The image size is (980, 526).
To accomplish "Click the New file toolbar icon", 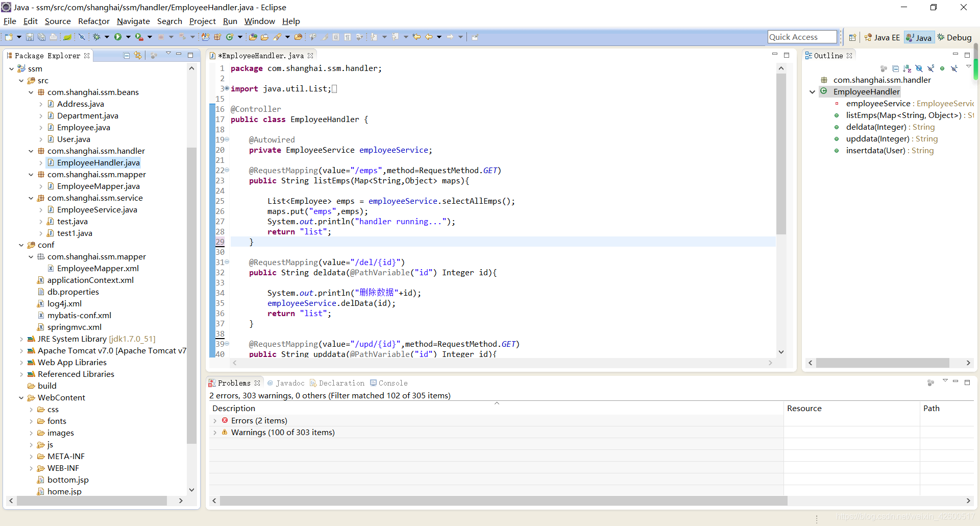I will (9, 37).
